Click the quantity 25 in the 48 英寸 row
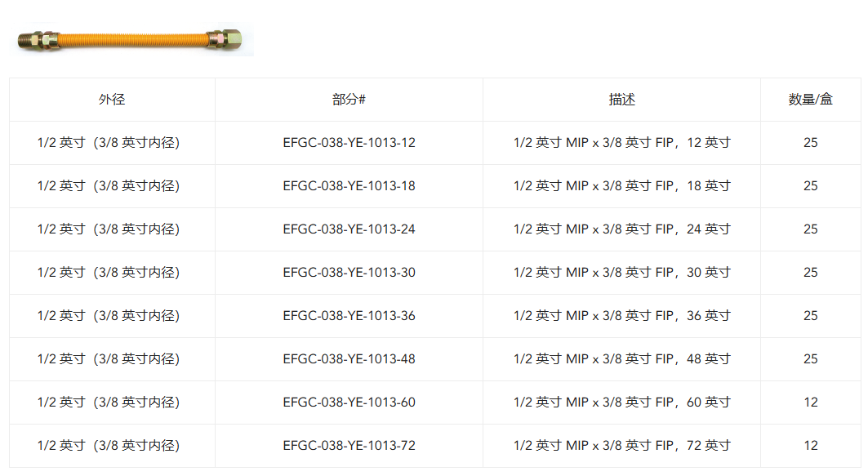The height and width of the screenshot is (476, 868). pyautogui.click(x=810, y=358)
